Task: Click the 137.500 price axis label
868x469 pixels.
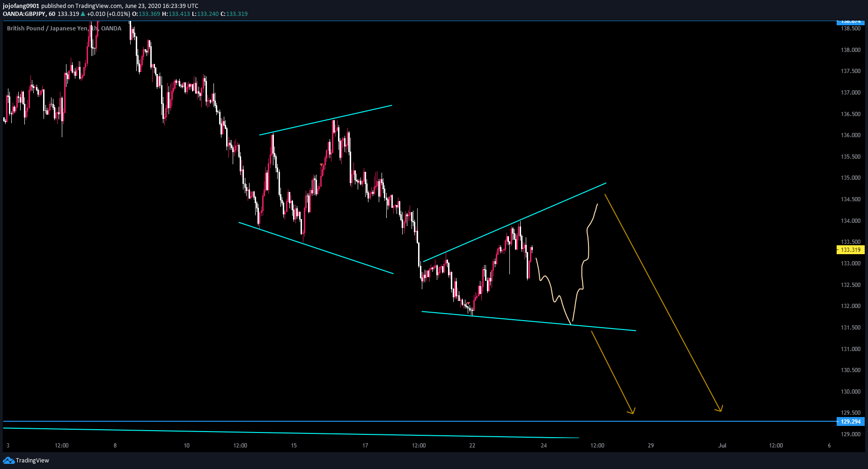Action: [851, 71]
